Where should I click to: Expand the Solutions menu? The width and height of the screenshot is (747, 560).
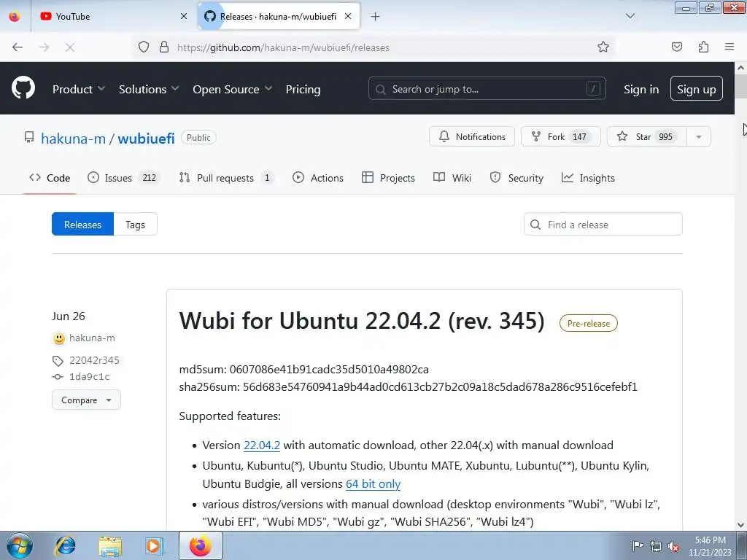click(149, 89)
